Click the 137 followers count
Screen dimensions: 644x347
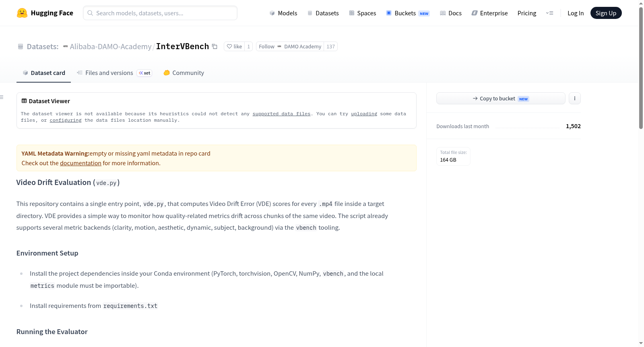[331, 46]
